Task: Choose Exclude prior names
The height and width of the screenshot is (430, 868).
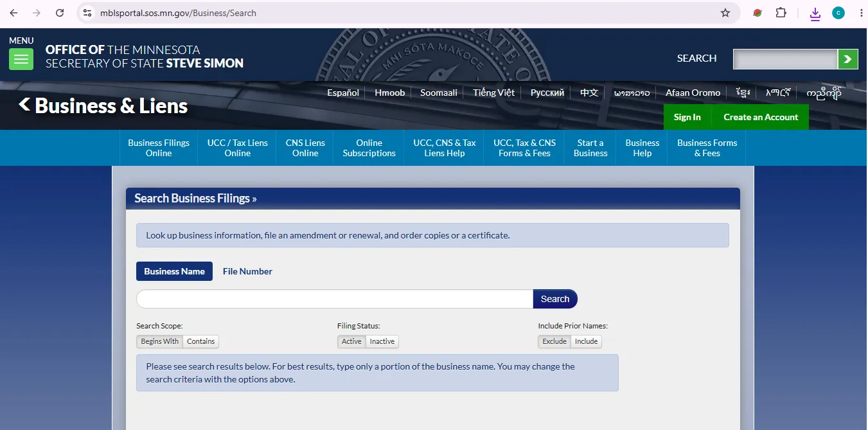Action: click(x=554, y=341)
